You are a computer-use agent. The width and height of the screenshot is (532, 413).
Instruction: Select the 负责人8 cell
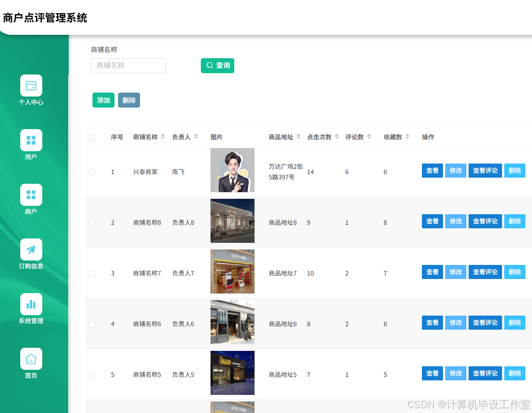click(x=183, y=223)
